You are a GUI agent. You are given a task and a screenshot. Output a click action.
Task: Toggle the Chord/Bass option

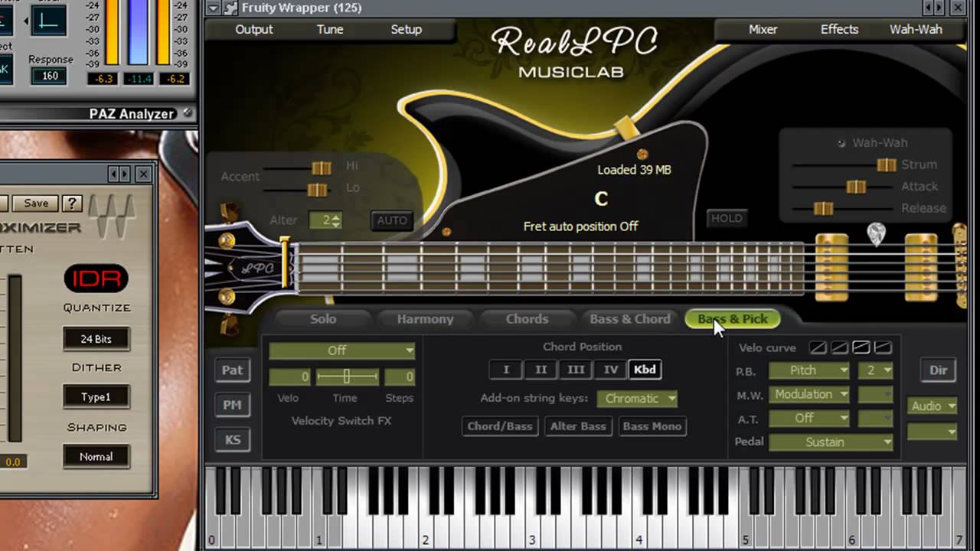500,426
